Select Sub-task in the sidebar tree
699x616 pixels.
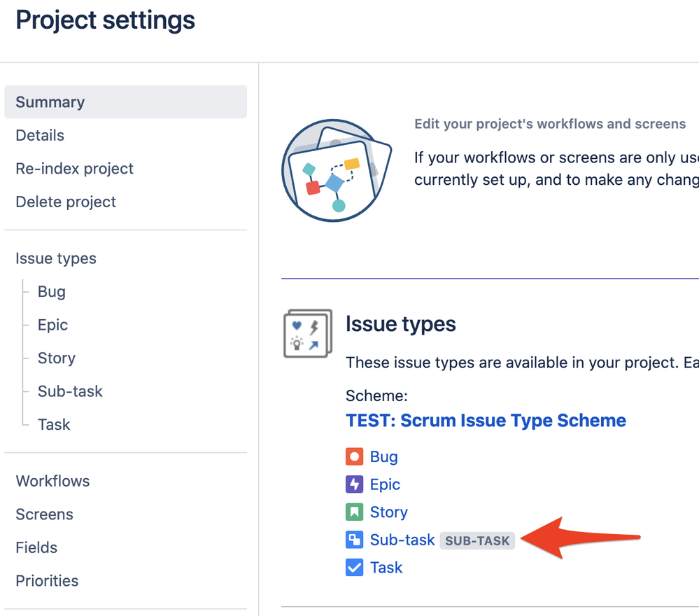(70, 391)
